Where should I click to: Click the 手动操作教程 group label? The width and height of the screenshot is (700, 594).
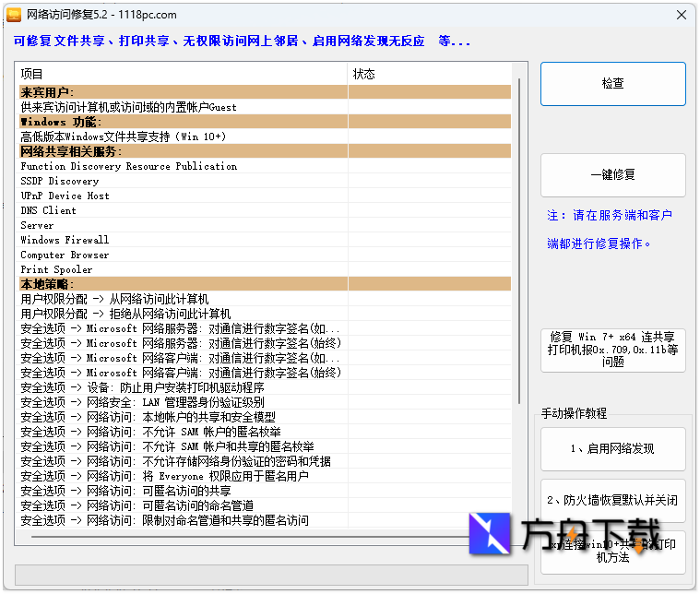pyautogui.click(x=574, y=413)
